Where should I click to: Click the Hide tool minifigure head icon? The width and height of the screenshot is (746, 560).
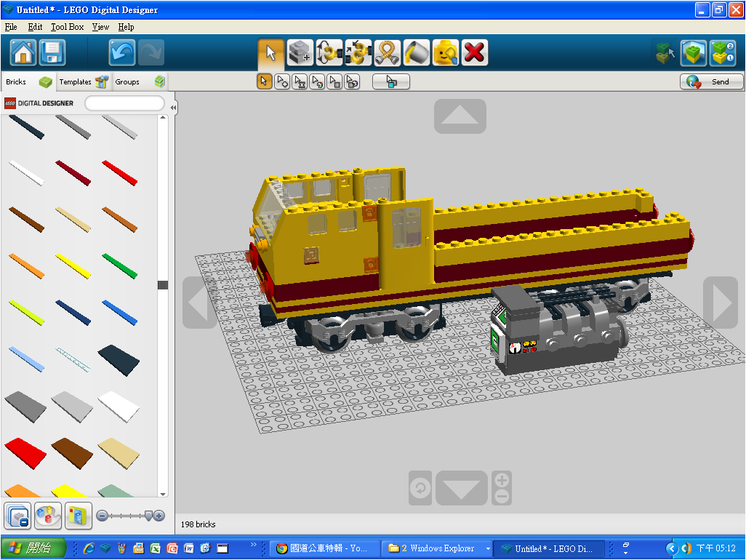pyautogui.click(x=445, y=52)
